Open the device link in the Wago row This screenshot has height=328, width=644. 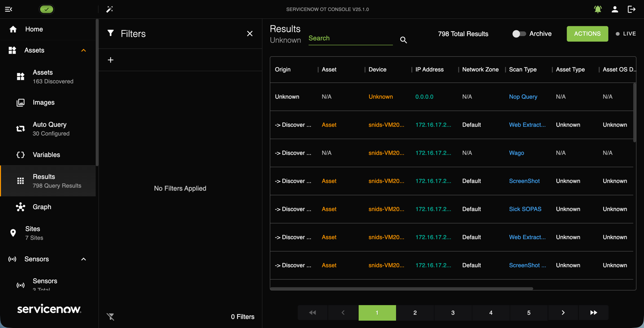(x=386, y=153)
